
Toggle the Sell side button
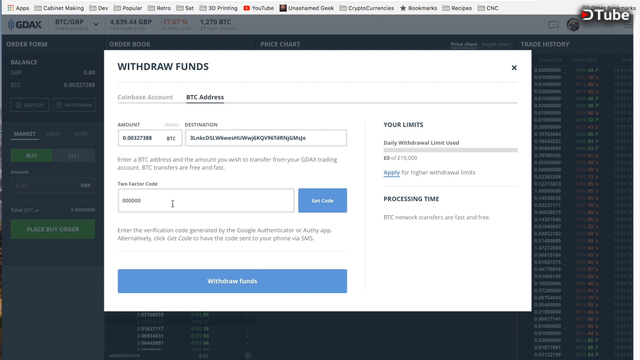[x=74, y=156]
